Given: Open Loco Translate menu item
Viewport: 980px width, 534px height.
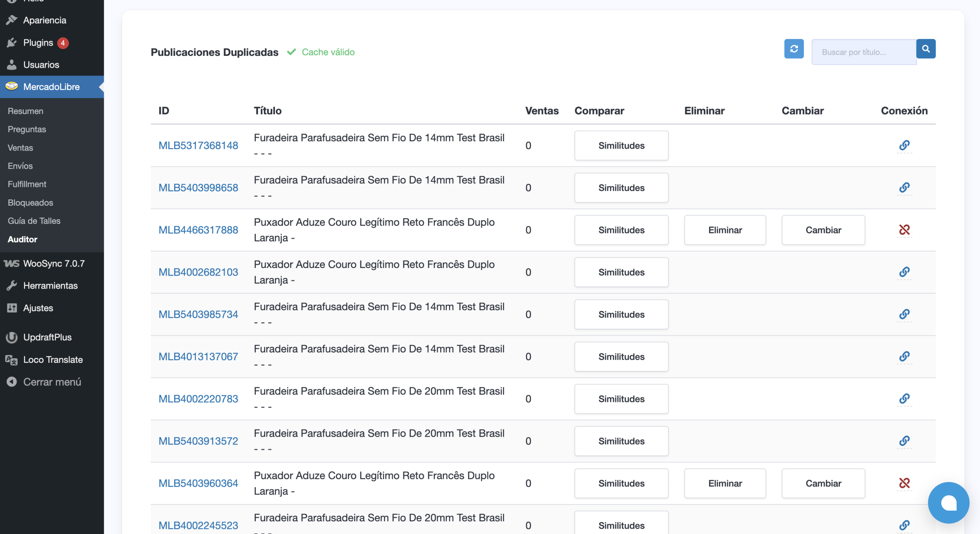Looking at the screenshot, I should [x=52, y=360].
